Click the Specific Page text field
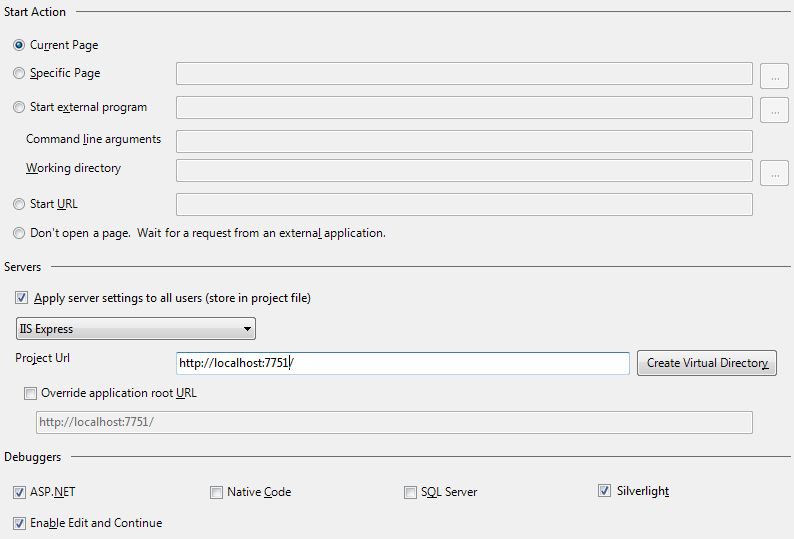Image resolution: width=794 pixels, height=539 pixels. pyautogui.click(x=464, y=74)
